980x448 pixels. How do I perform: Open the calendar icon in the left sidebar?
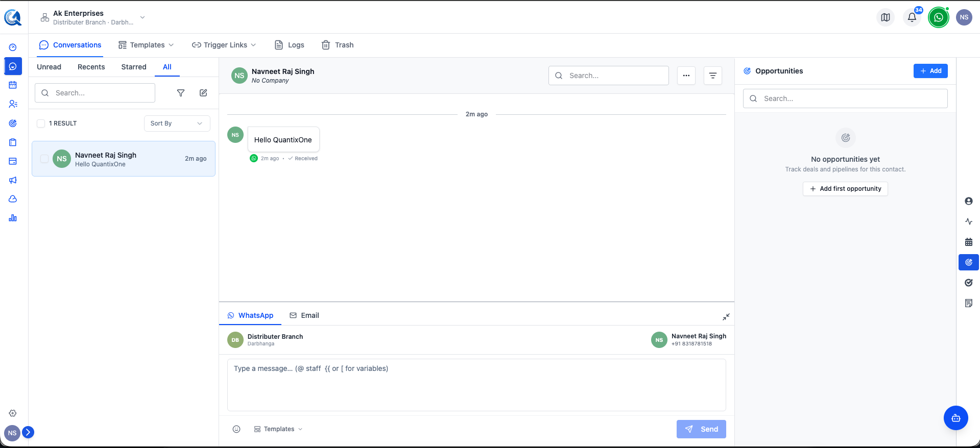[13, 85]
